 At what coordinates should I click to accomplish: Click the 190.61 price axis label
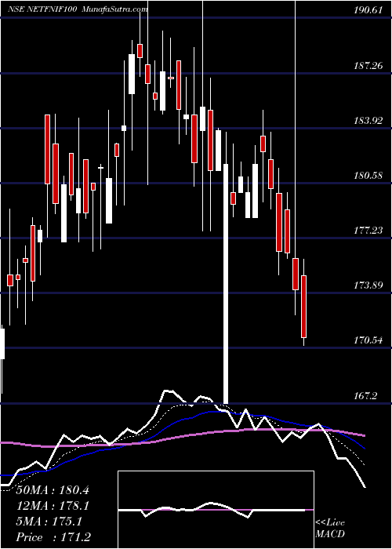coord(368,10)
